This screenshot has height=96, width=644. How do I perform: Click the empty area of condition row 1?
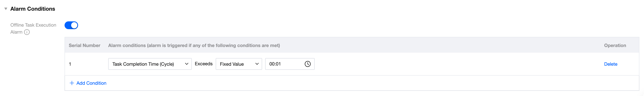click(450, 64)
